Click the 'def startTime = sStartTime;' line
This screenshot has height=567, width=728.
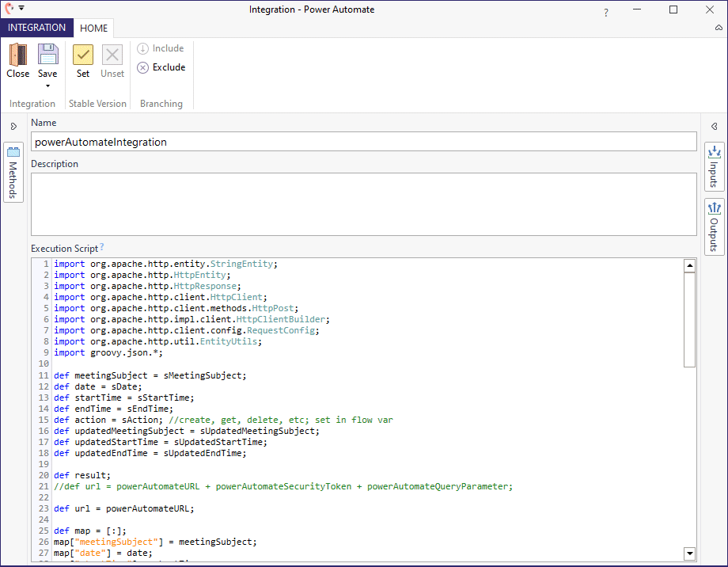[x=124, y=398]
